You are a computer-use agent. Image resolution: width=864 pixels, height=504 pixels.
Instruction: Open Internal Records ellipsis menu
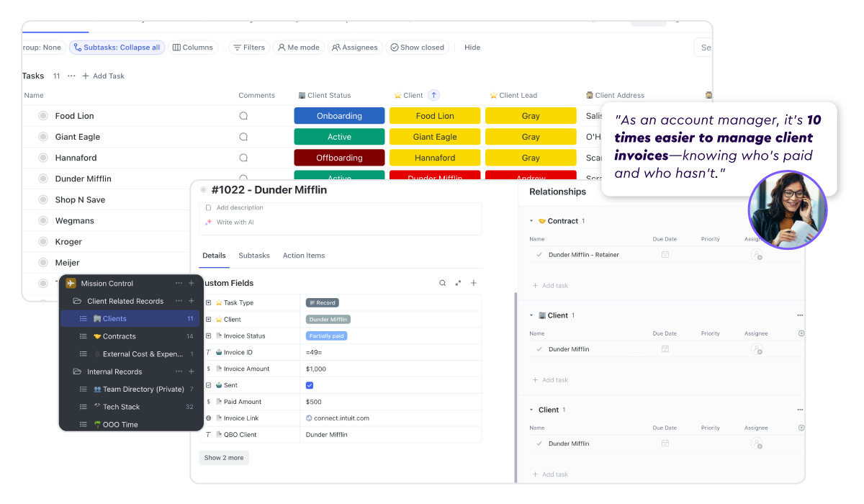179,372
